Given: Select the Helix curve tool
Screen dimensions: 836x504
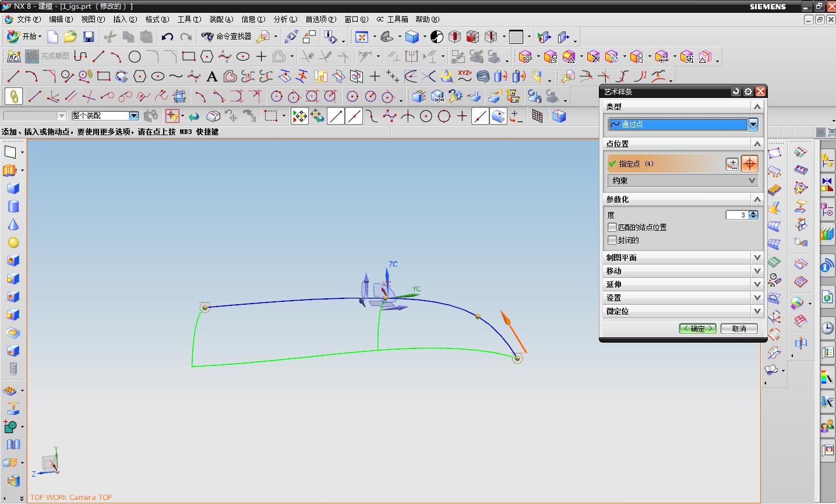Looking at the screenshot, I should 483,76.
